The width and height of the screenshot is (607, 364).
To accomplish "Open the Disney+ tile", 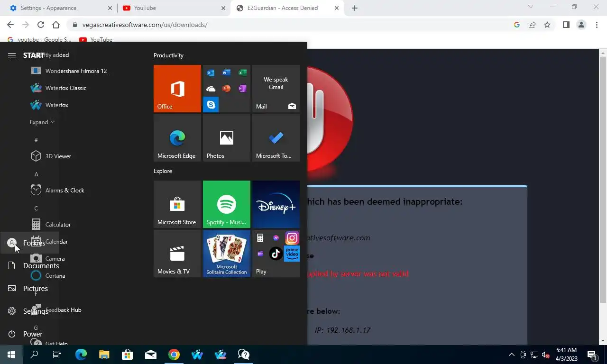I will 276,204.
